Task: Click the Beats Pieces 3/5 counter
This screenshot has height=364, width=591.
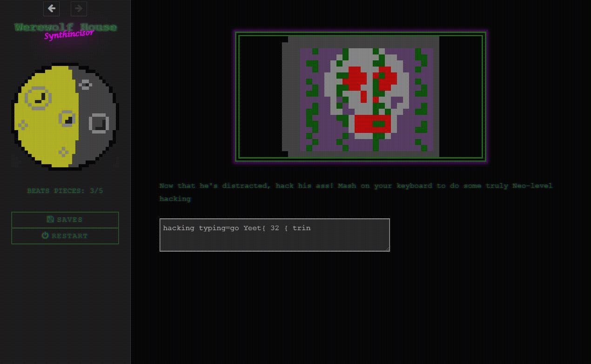Action: click(x=65, y=191)
